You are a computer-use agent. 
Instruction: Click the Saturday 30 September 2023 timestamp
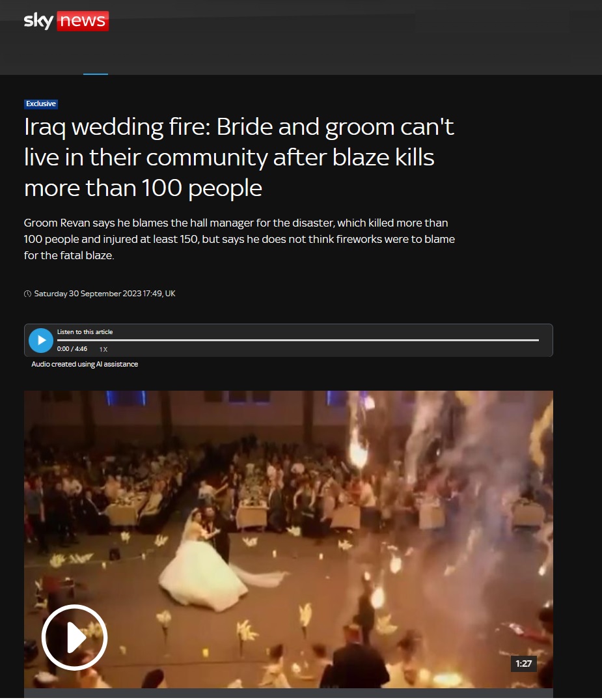(x=105, y=294)
